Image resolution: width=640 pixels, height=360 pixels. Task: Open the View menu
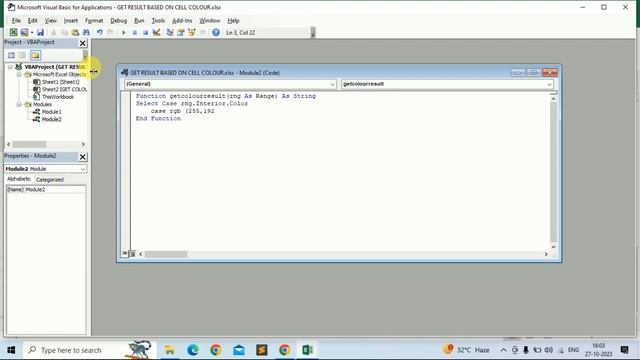(x=51, y=20)
